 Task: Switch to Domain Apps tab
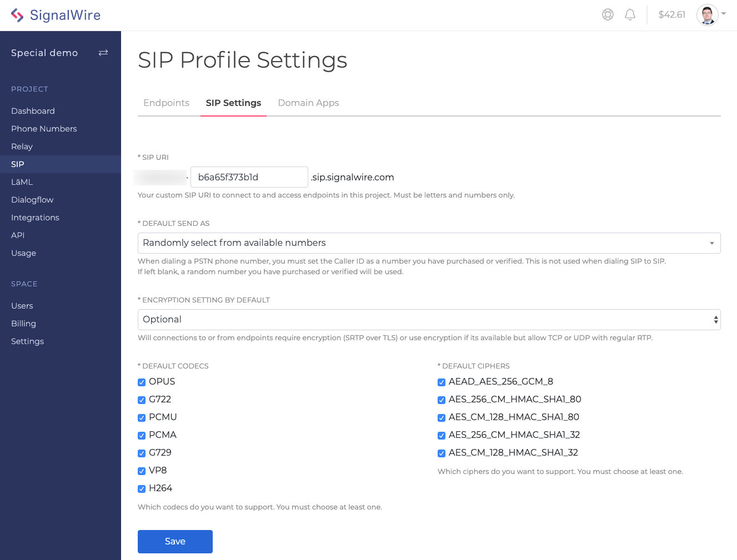(308, 103)
